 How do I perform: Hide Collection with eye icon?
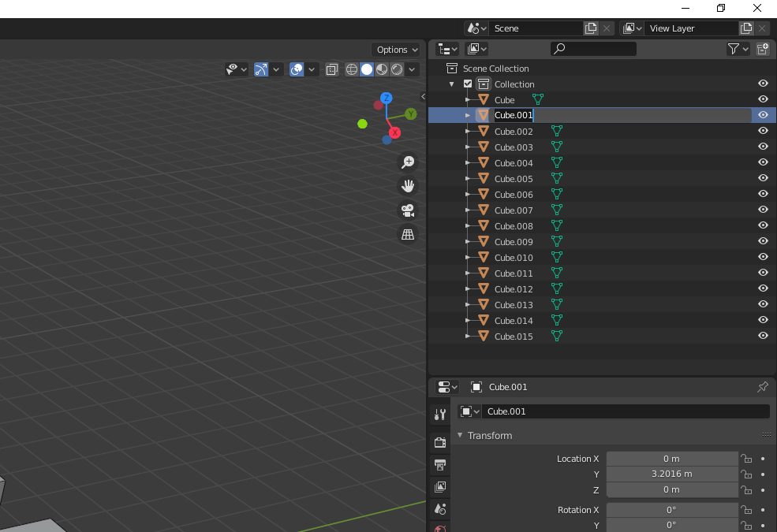(763, 84)
